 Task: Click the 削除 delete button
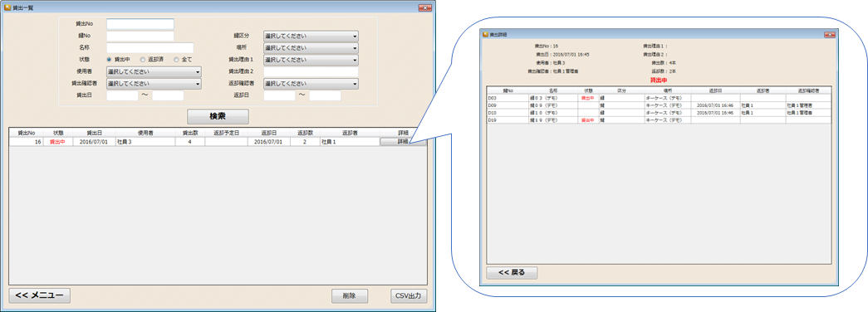(350, 296)
